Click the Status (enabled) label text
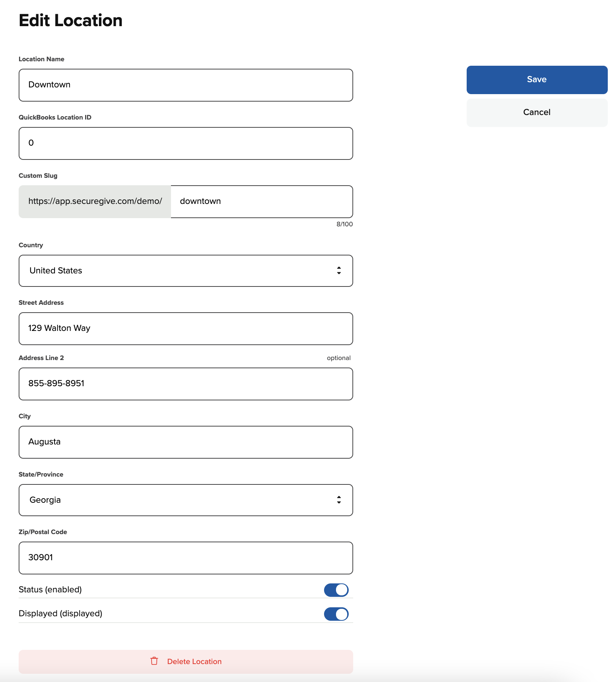 pyautogui.click(x=50, y=589)
